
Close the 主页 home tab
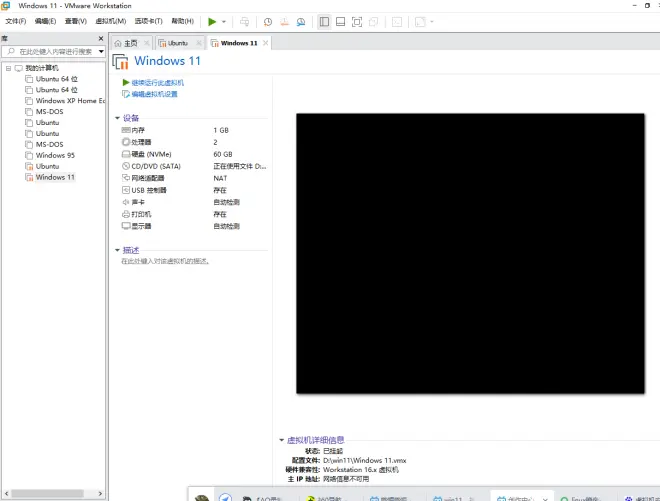[146, 43]
